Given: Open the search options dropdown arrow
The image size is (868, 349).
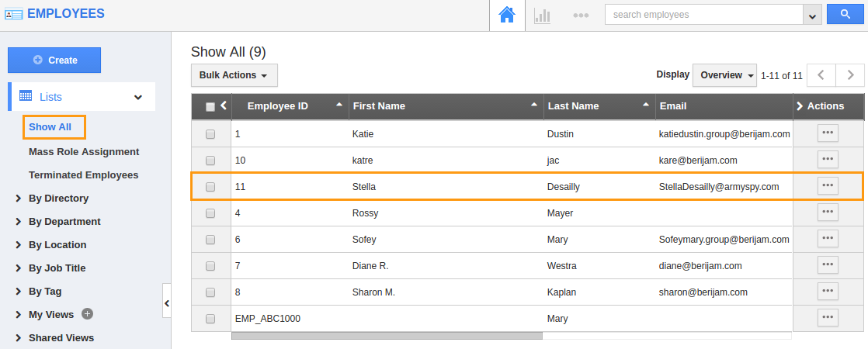Looking at the screenshot, I should (812, 15).
